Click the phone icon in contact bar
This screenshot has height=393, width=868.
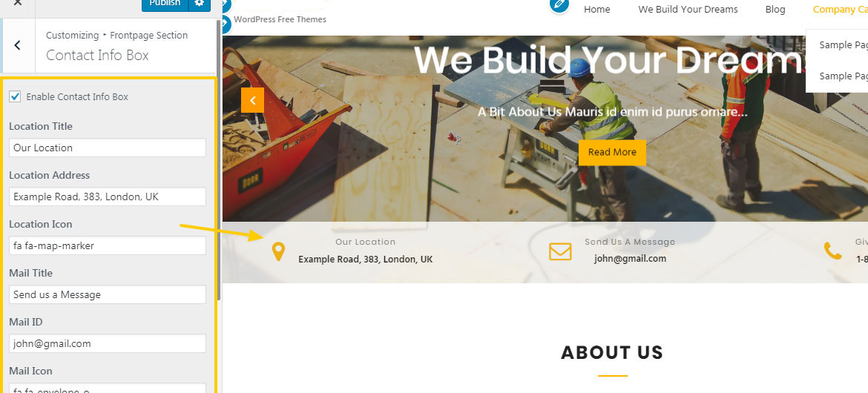(832, 251)
